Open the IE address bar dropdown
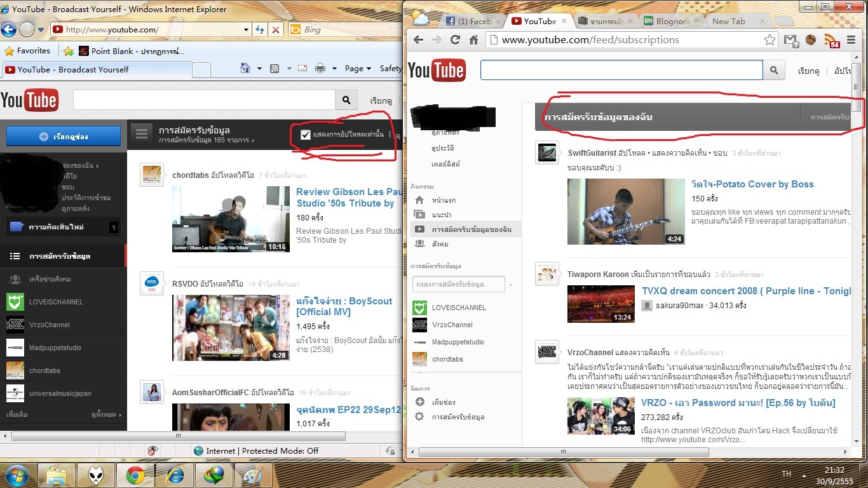 [247, 30]
